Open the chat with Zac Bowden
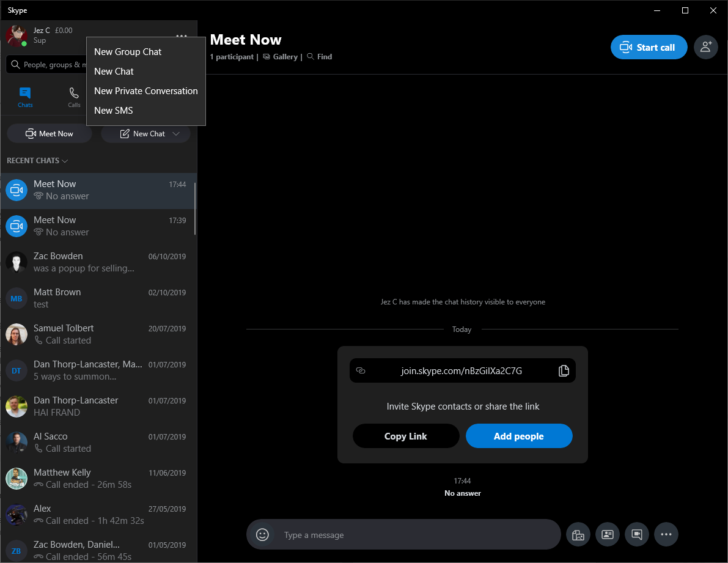The image size is (728, 563). pyautogui.click(x=98, y=262)
